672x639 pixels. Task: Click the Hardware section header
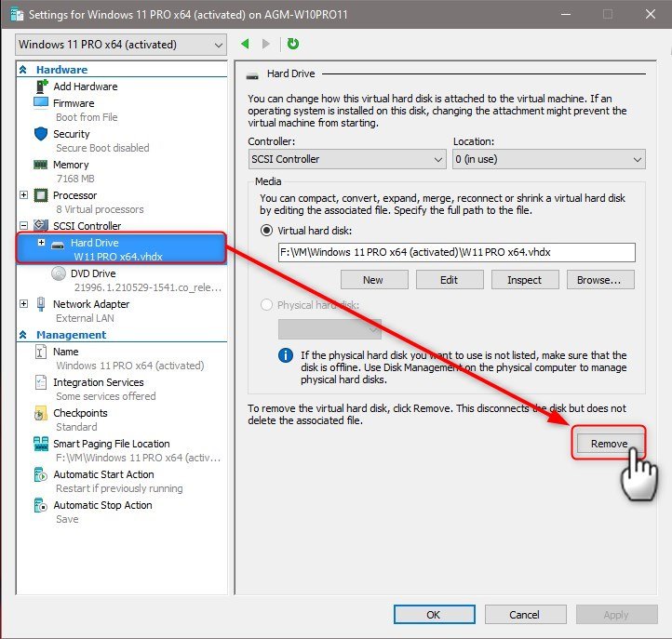(x=61, y=70)
